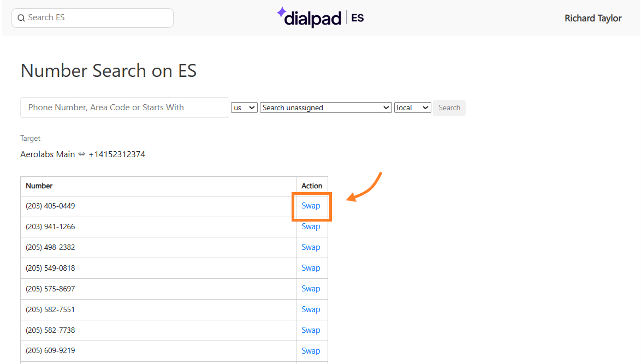The width and height of the screenshot is (641, 364).
Task: Open the us country dropdown
Action: click(244, 108)
